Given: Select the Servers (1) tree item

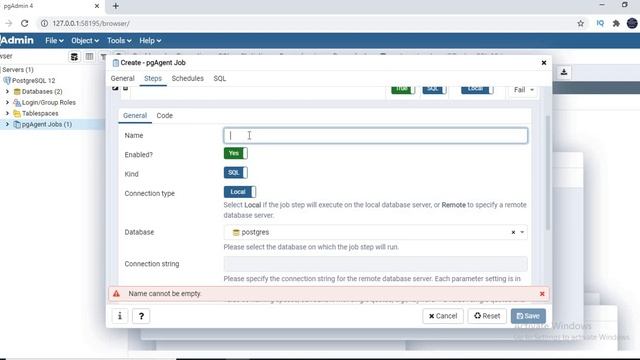Looking at the screenshot, I should [x=18, y=70].
